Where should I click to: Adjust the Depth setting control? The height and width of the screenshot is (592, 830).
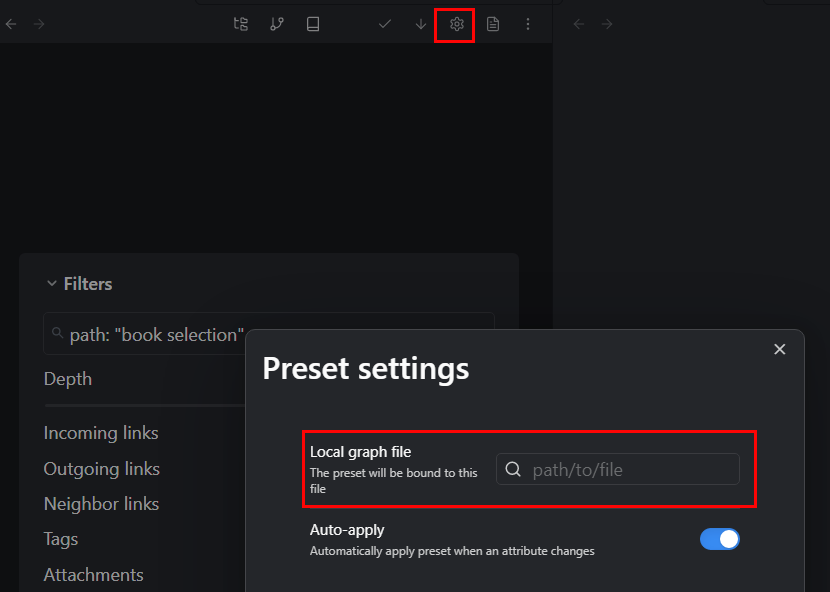[67, 379]
